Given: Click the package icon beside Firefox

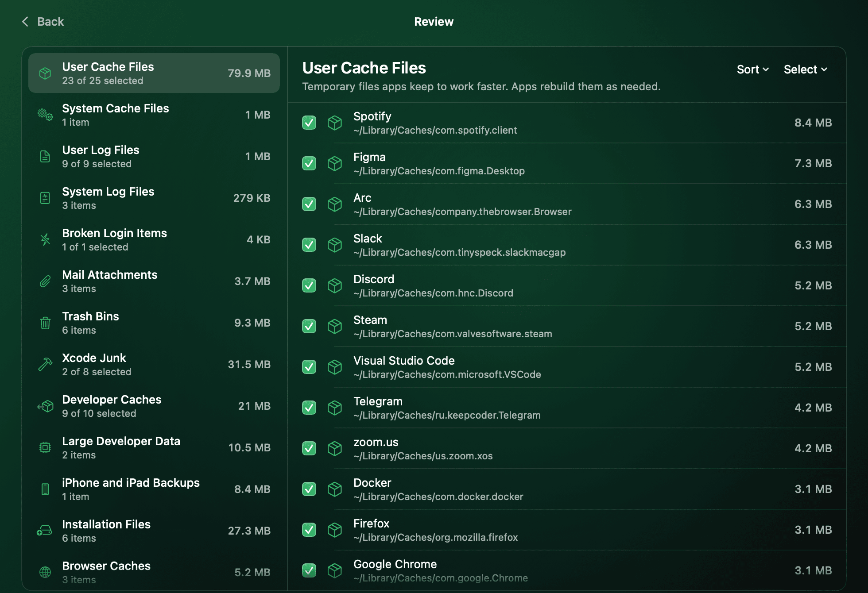Looking at the screenshot, I should tap(335, 530).
